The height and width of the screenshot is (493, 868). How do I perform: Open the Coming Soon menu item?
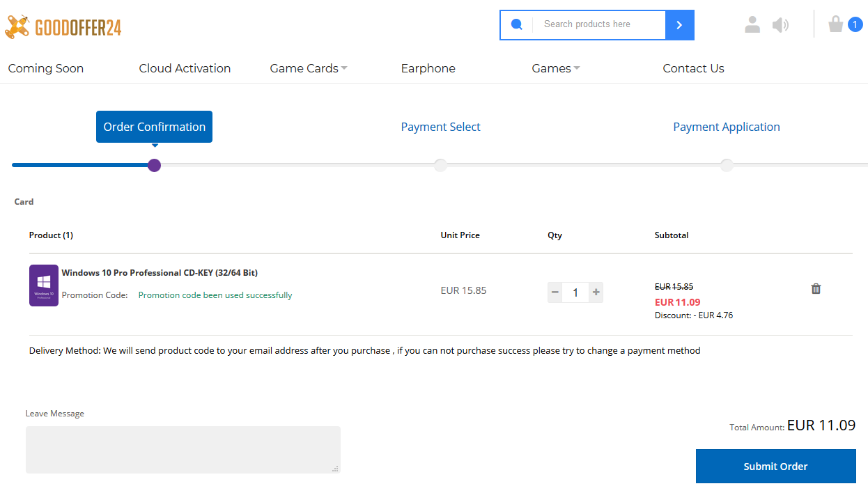click(46, 68)
